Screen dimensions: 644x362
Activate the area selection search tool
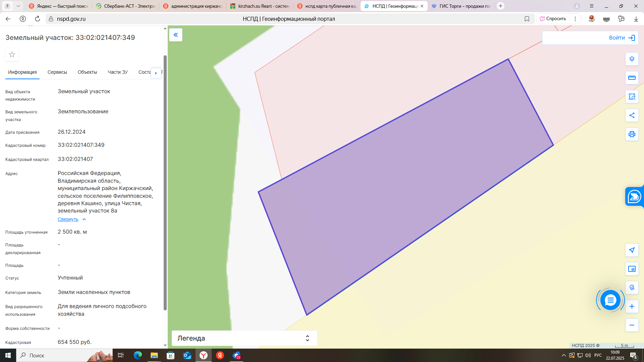pyautogui.click(x=632, y=97)
